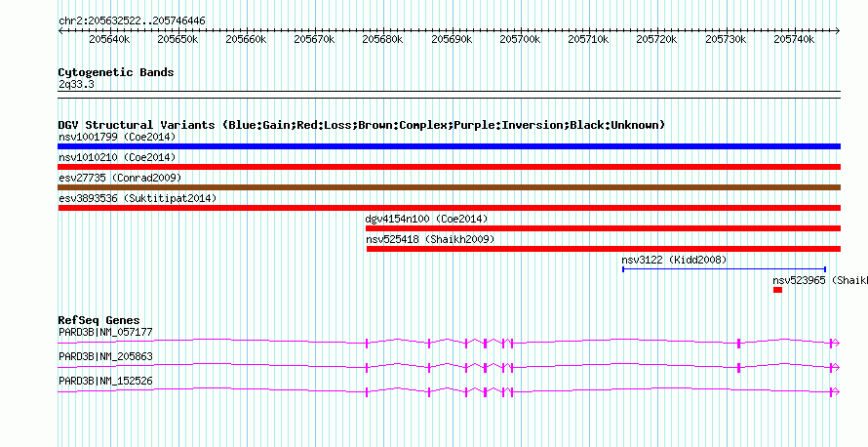Image resolution: width=868 pixels, height=447 pixels.
Task: Select the dgv4154n100 (Coe2014) label
Action: [427, 219]
